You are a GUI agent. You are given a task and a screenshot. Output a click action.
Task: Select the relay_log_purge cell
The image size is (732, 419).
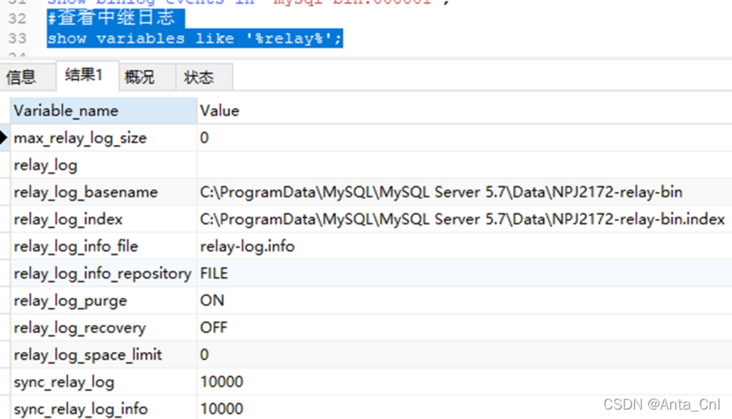pos(104,300)
